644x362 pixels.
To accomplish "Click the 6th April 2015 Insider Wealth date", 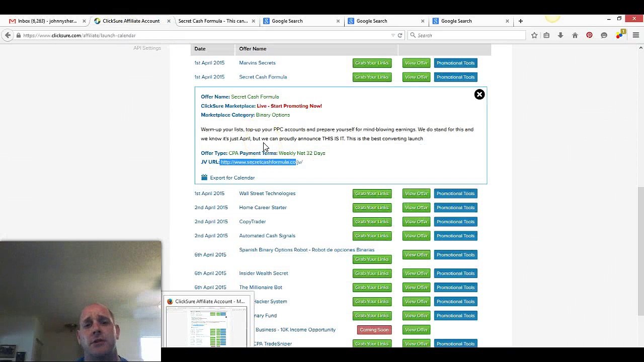I will (x=210, y=273).
